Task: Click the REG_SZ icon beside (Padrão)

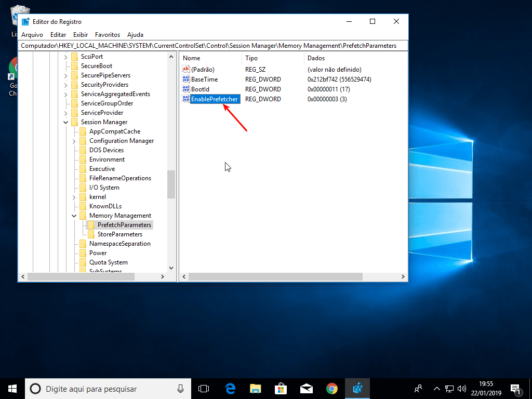Action: (x=186, y=69)
